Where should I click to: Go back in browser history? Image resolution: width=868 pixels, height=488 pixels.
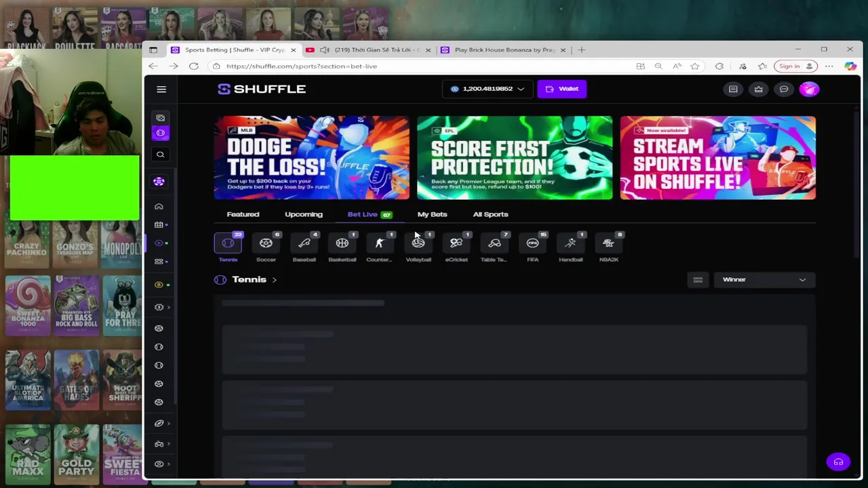coord(153,66)
